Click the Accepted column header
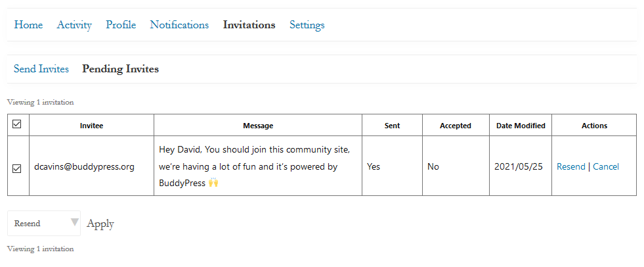 click(455, 126)
